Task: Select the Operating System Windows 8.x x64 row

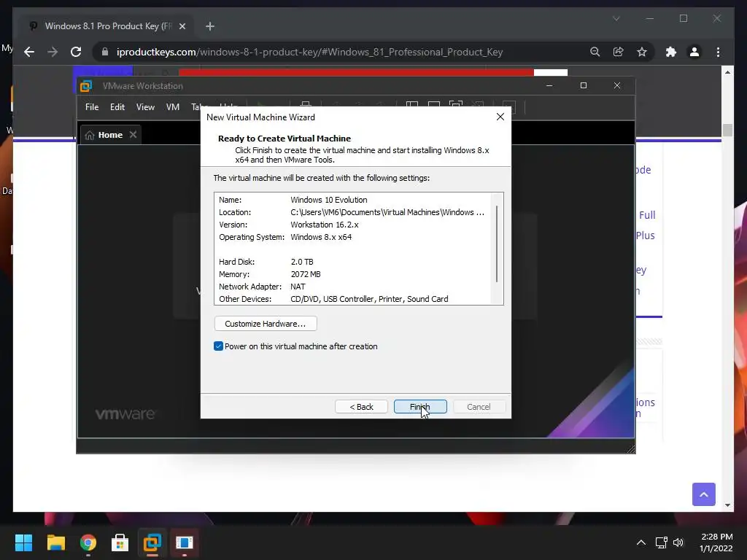Action: point(352,237)
